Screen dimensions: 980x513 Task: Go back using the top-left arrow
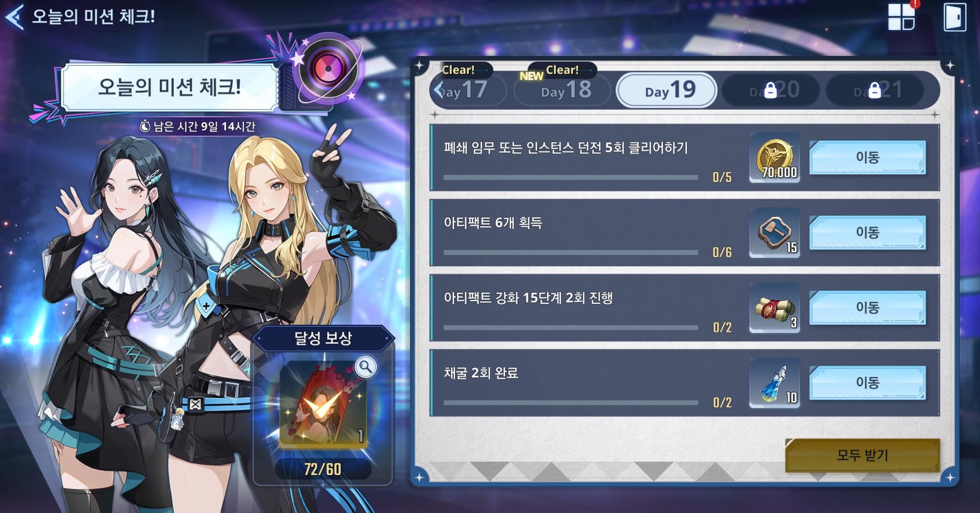[x=15, y=17]
